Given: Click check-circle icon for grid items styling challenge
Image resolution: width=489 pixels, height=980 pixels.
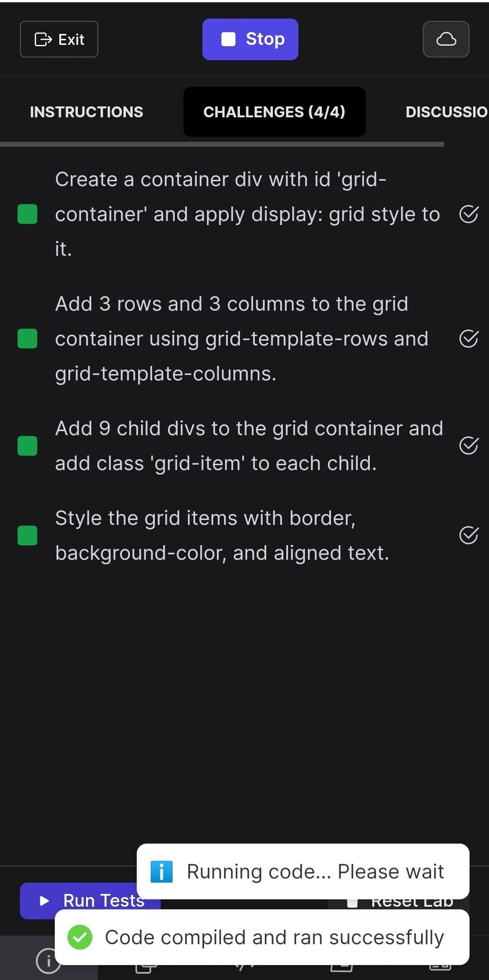Looking at the screenshot, I should (x=469, y=536).
